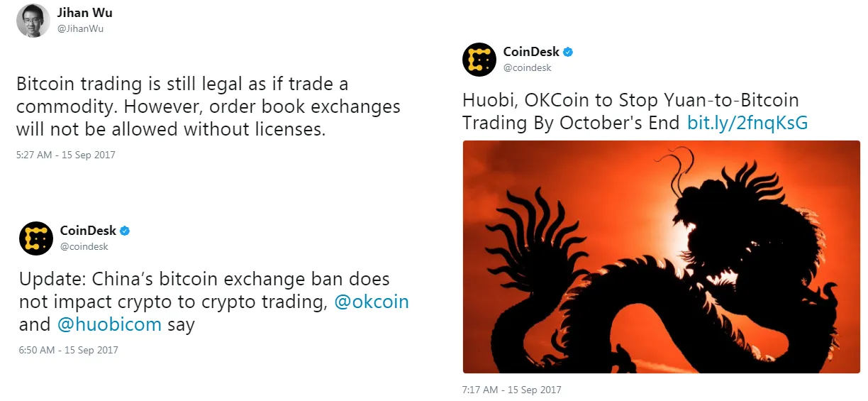Click the "Huobi, OKCoin to Stop" headline text

click(x=630, y=100)
